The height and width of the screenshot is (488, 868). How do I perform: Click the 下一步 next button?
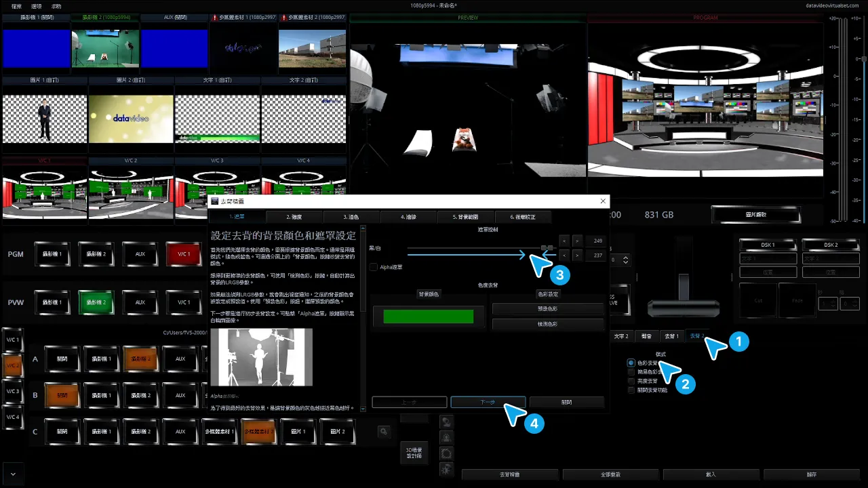click(488, 402)
